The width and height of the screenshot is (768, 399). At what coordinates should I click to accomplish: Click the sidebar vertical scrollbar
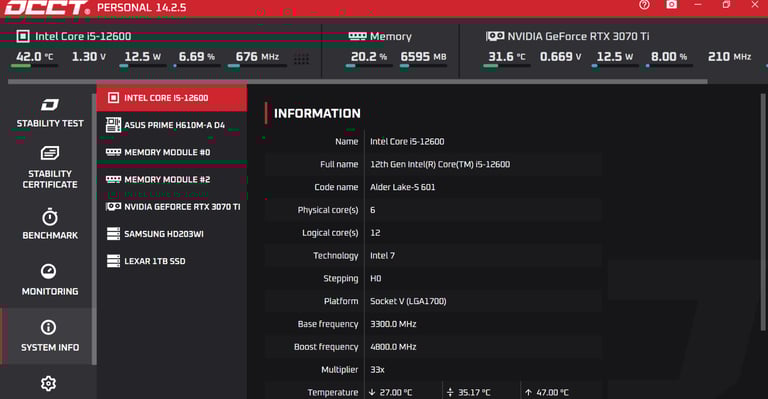click(x=94, y=229)
